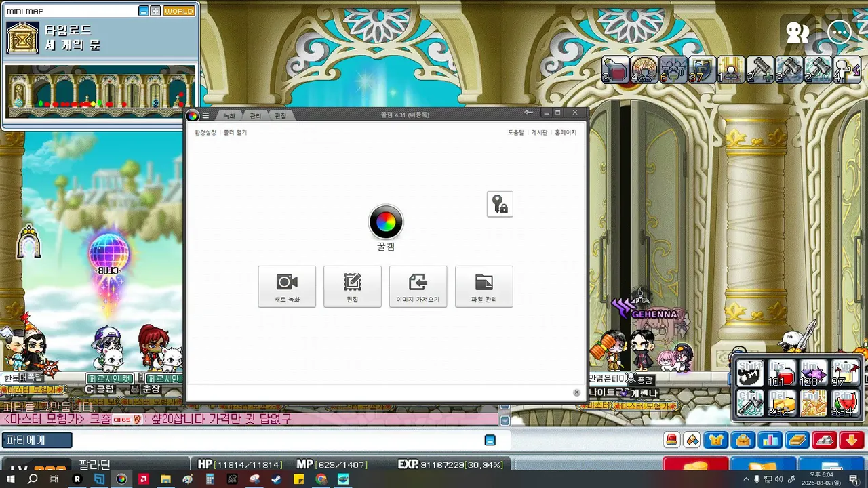This screenshot has width=868, height=488.
Task: Click the chat target selector 파티에게
Action: pyautogui.click(x=37, y=441)
